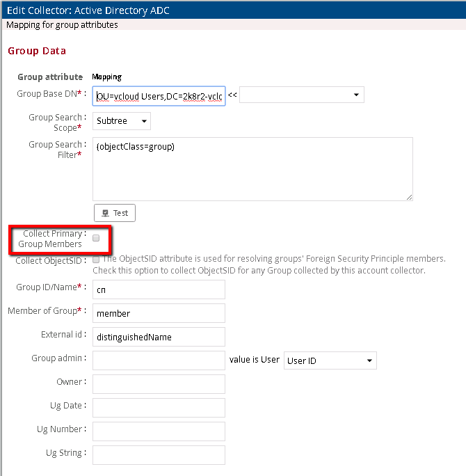Click the Test button
Viewport: 466px width, 476px height.
pos(114,213)
